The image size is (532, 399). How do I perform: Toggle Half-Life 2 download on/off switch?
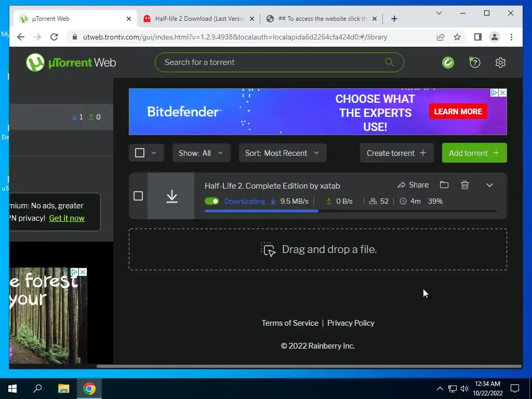point(212,201)
